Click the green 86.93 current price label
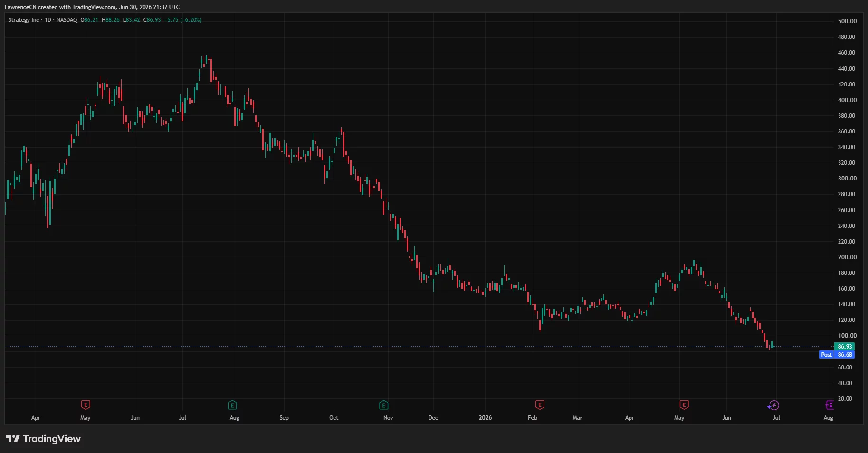868x453 pixels. coord(844,347)
